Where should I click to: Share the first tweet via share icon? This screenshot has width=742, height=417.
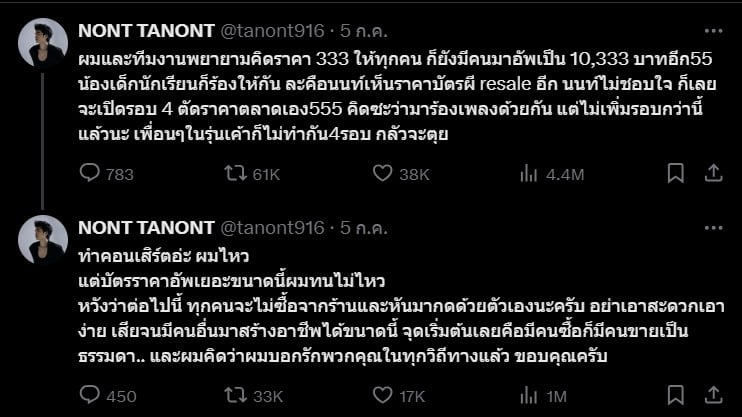pos(713,174)
